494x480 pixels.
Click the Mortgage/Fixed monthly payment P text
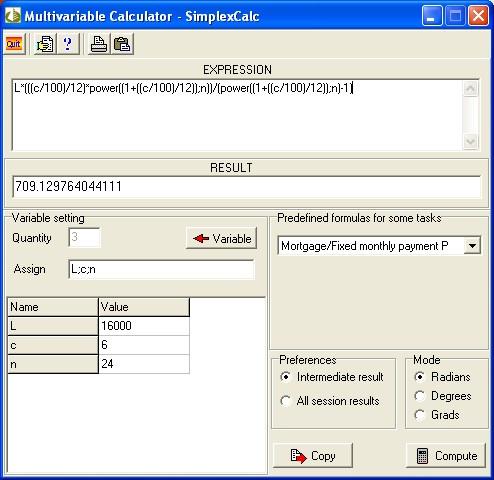tap(364, 246)
